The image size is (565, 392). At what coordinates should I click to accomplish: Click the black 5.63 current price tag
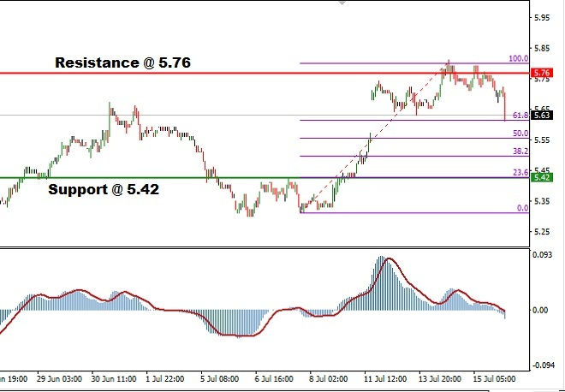point(542,116)
